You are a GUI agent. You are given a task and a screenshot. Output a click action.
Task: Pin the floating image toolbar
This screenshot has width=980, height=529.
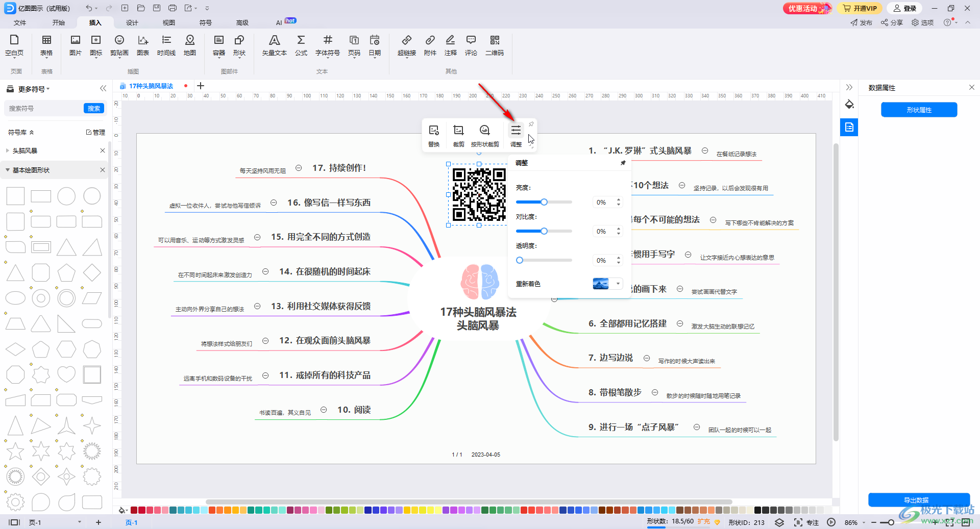pos(531,124)
